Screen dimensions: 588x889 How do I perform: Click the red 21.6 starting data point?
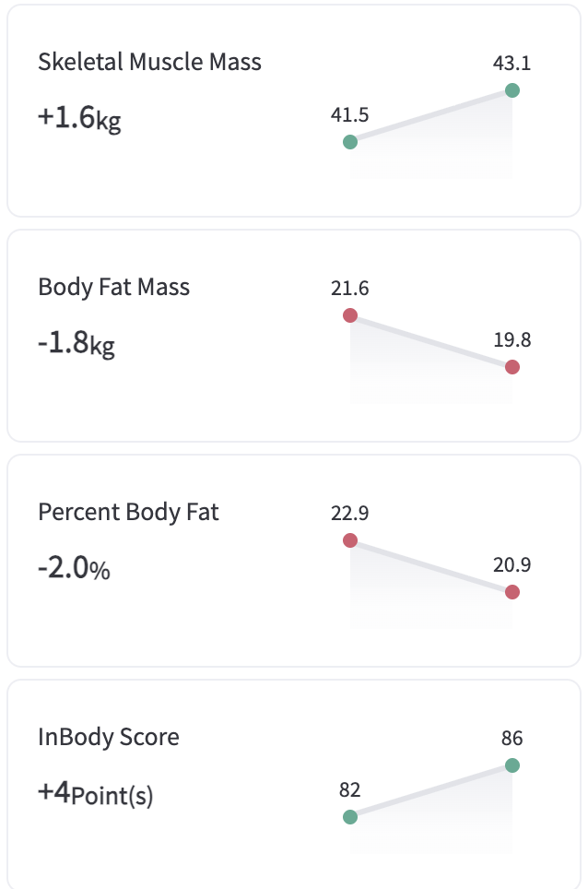pyautogui.click(x=349, y=315)
